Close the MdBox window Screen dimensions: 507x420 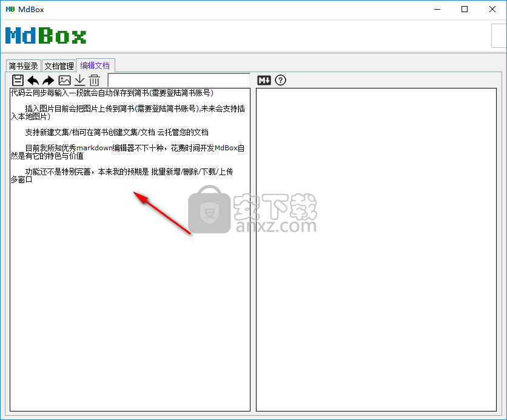coord(492,9)
